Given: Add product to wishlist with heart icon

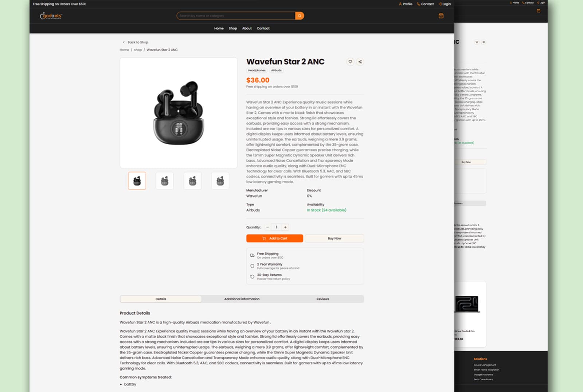Looking at the screenshot, I should click(x=350, y=62).
